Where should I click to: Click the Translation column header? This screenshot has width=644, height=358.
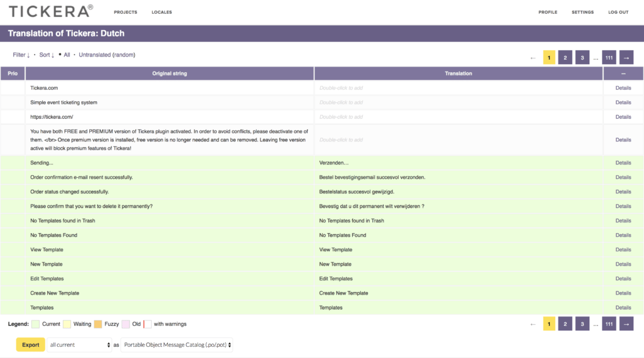(x=458, y=73)
